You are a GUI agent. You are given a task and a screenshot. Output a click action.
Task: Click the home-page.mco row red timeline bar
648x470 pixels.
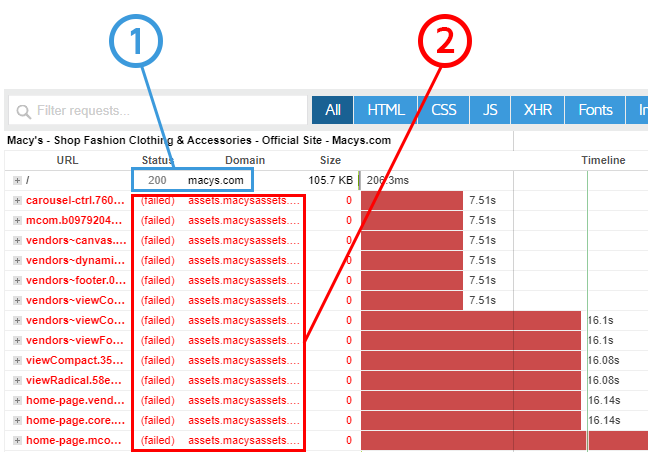point(504,440)
